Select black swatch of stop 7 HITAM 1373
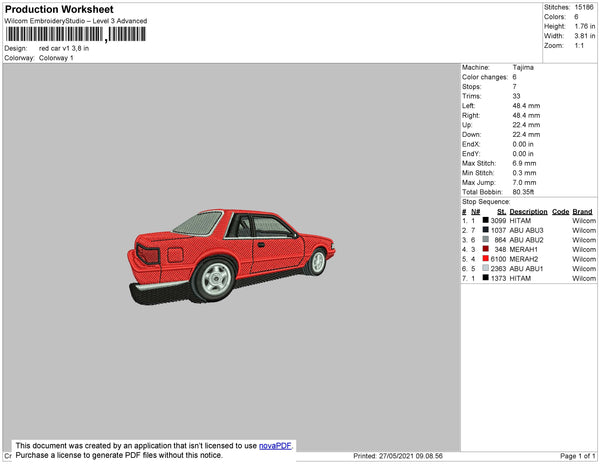600x464 pixels. tap(485, 277)
